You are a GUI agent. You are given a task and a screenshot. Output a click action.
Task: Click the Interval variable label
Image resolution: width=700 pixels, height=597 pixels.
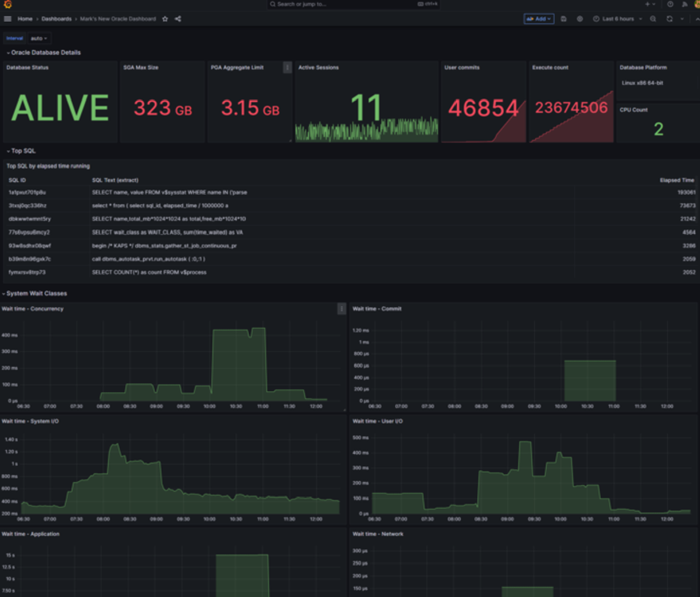click(x=15, y=39)
